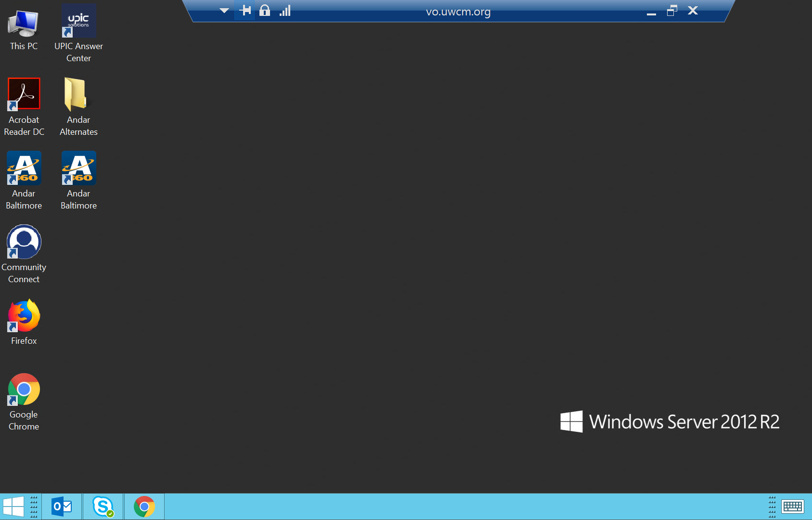Check the connection signal strength icon

(285, 11)
